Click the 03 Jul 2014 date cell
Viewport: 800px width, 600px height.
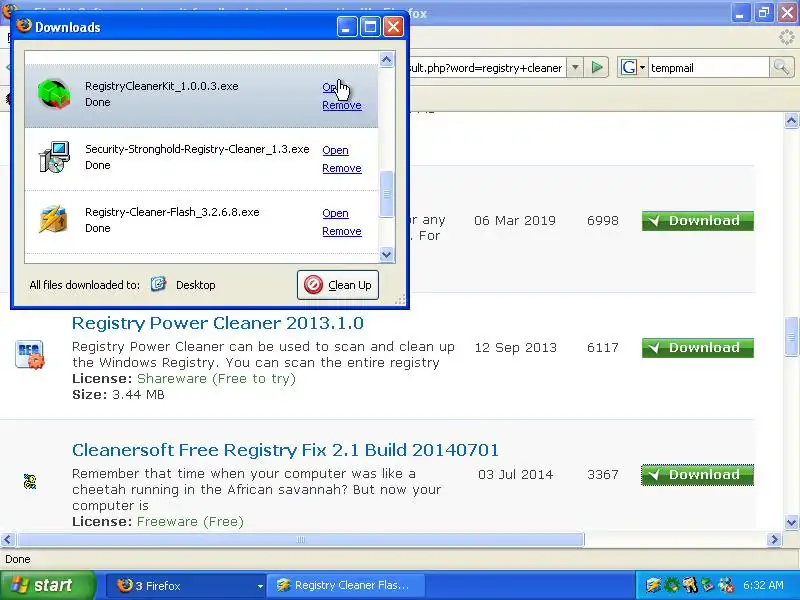[x=515, y=475]
